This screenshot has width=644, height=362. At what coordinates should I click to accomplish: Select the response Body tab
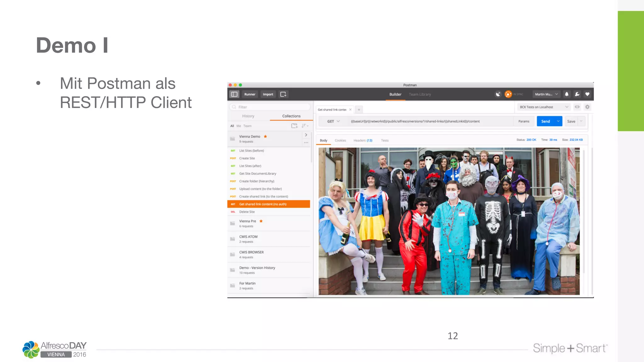324,140
